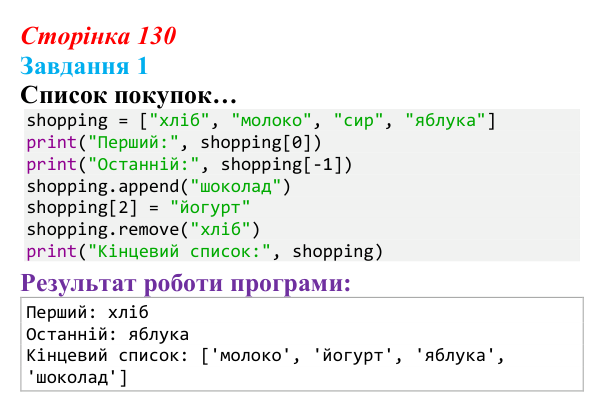Click the blue heading 'Завдання 1'
The image size is (600, 412).
(x=84, y=66)
